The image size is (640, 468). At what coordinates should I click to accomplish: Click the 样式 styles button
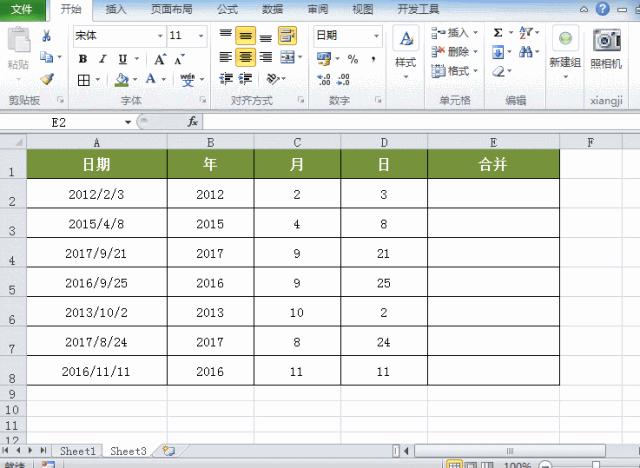[x=406, y=52]
